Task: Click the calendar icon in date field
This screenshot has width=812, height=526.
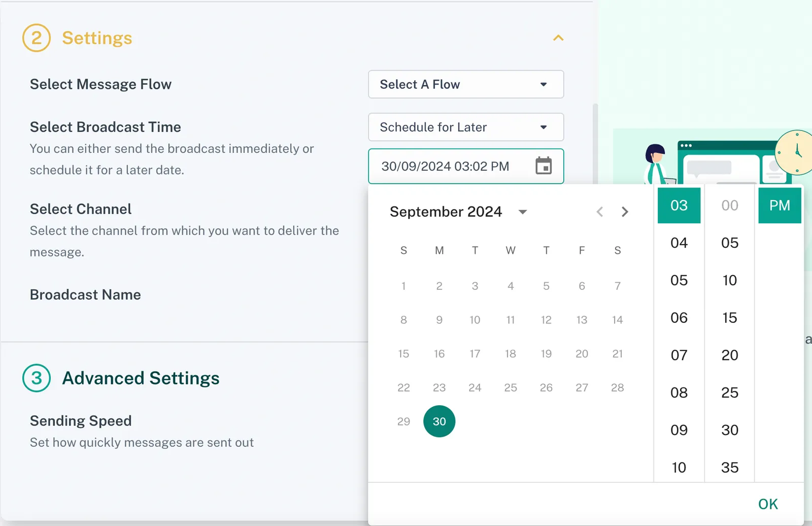Action: (x=543, y=166)
